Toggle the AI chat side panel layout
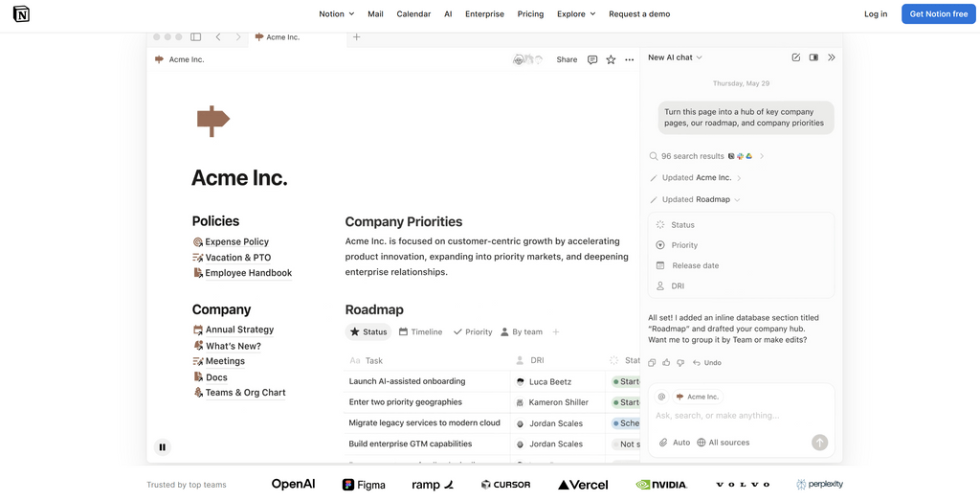Image resolution: width=980 pixels, height=501 pixels. point(813,57)
